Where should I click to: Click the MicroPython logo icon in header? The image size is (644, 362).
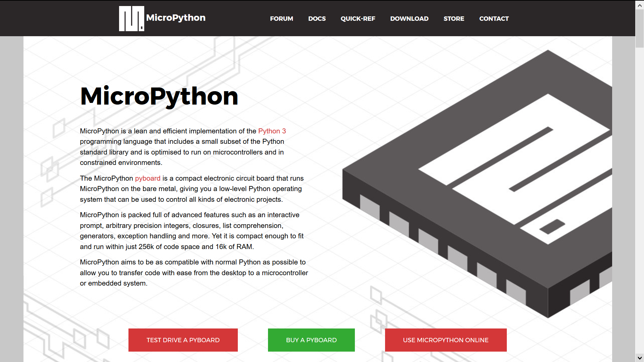coord(131,18)
